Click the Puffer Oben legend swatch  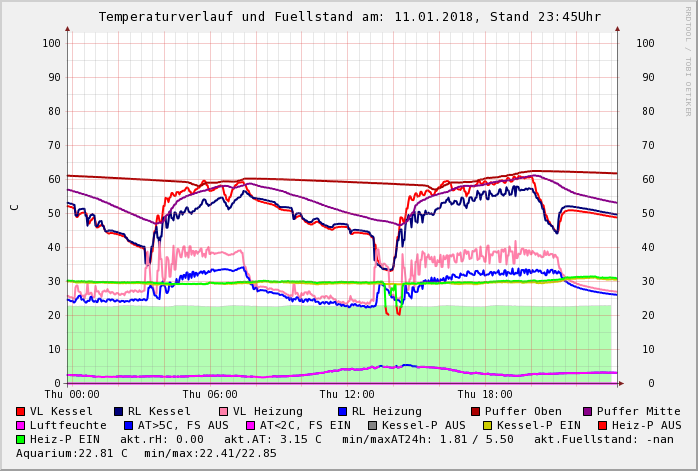coord(475,411)
